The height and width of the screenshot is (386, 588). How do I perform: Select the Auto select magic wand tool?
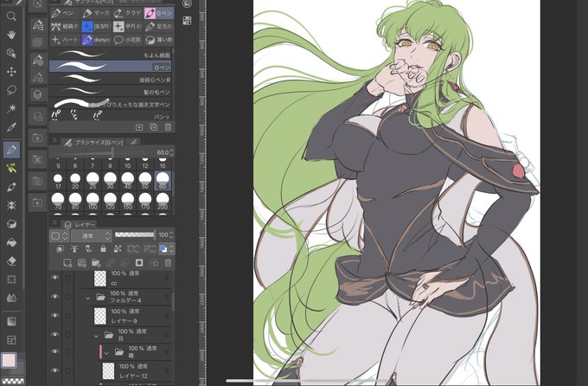(11, 108)
